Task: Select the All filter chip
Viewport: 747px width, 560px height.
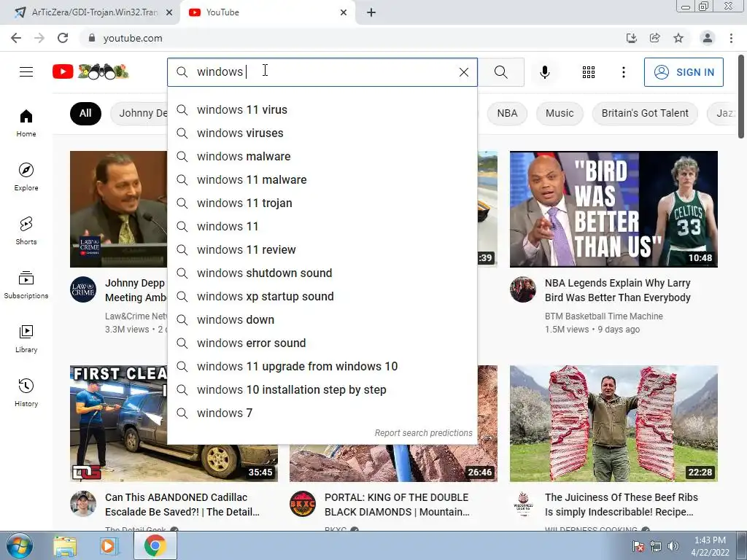Action: 85,113
